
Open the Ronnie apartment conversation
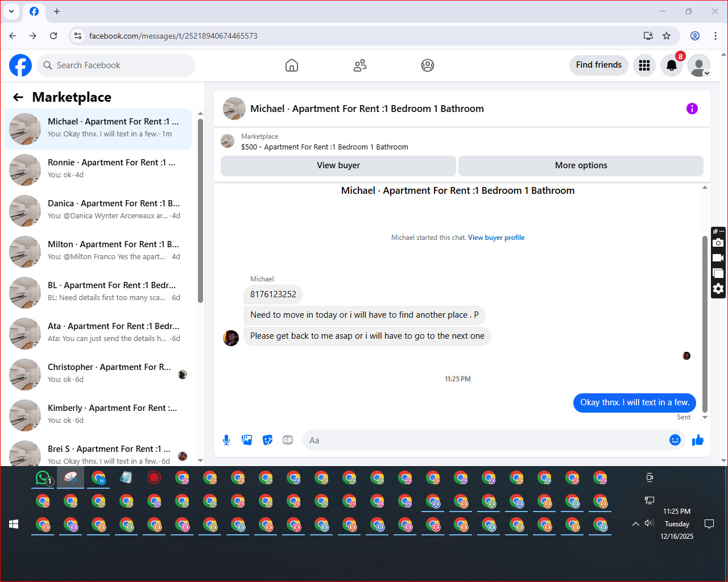98,169
